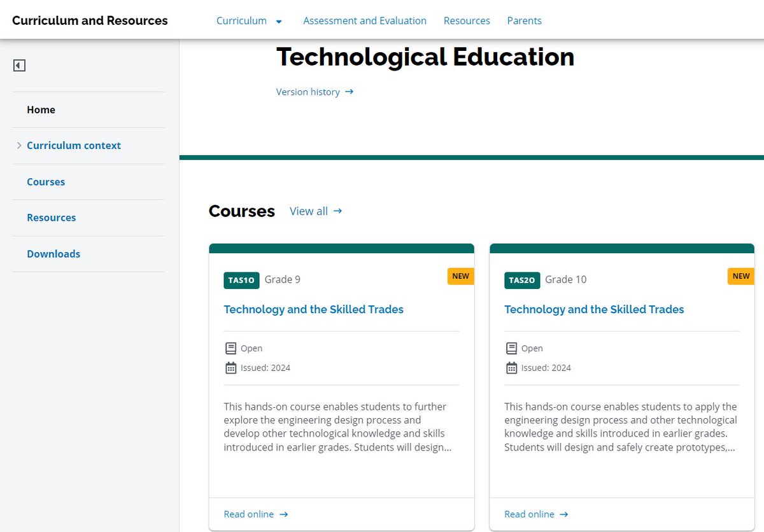Click the TAS1O course description paragraph
The width and height of the screenshot is (764, 532).
coord(338,427)
